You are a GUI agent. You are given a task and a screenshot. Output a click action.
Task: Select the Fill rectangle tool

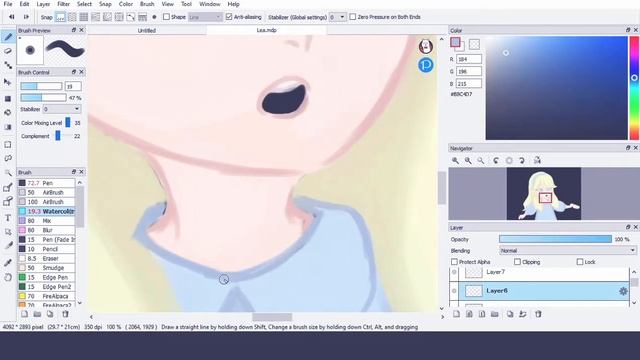pyautogui.click(x=8, y=98)
